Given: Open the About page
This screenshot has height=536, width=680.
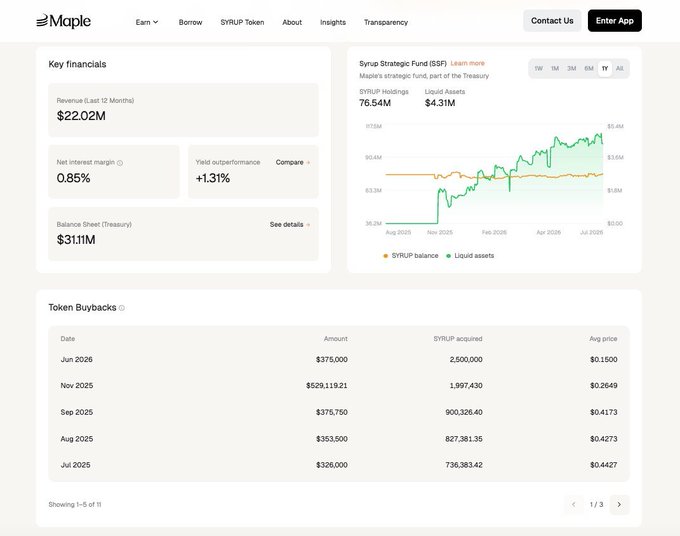Looking at the screenshot, I should coord(292,22).
